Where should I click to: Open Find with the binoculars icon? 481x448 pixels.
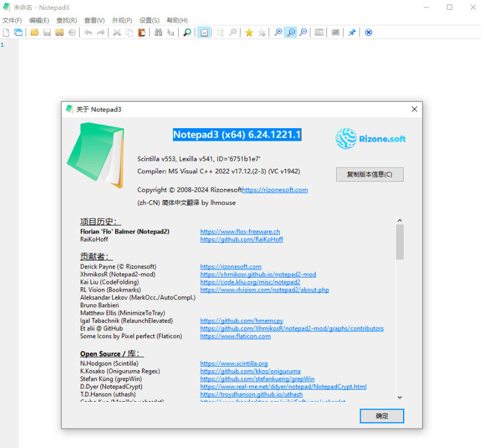(158, 33)
